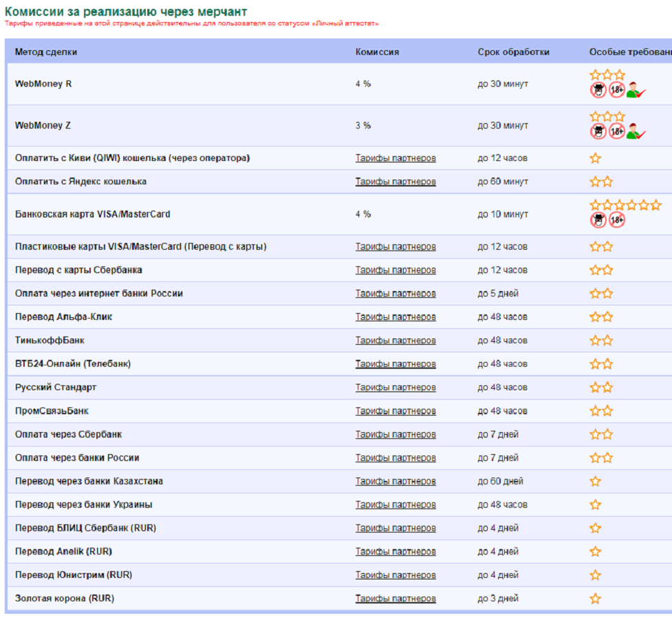The image size is (672, 622).
Task: Open Тарифы партнеров for Русский Стандарт
Action: [x=395, y=387]
